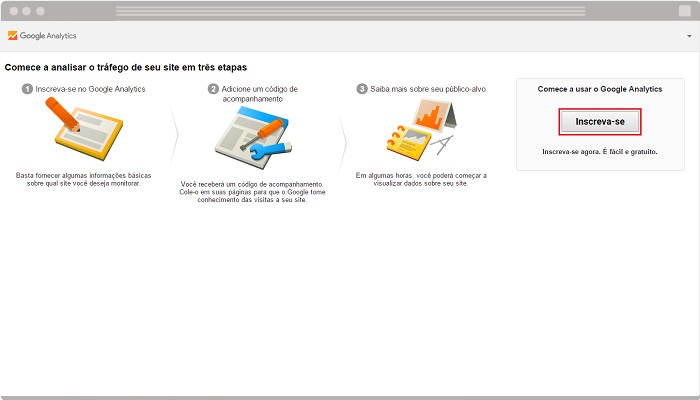
Task: Click the first gray window control circle
Action: (14, 11)
